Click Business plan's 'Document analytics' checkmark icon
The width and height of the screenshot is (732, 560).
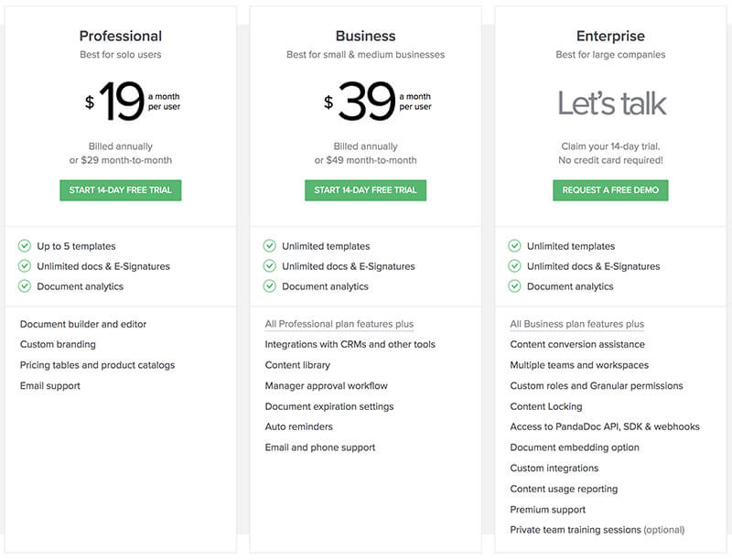(270, 286)
